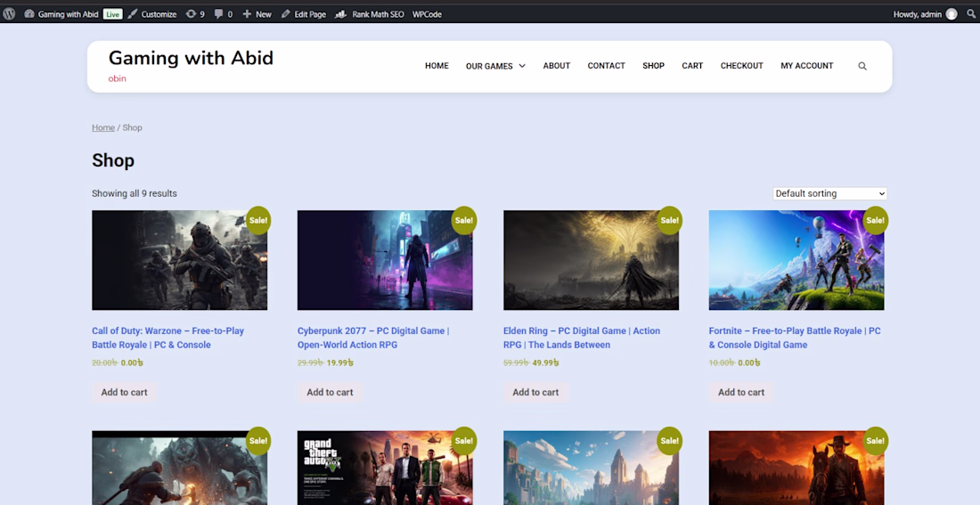
Task: Click Sale badge on Cyberpunk 2077 product
Action: 464,220
